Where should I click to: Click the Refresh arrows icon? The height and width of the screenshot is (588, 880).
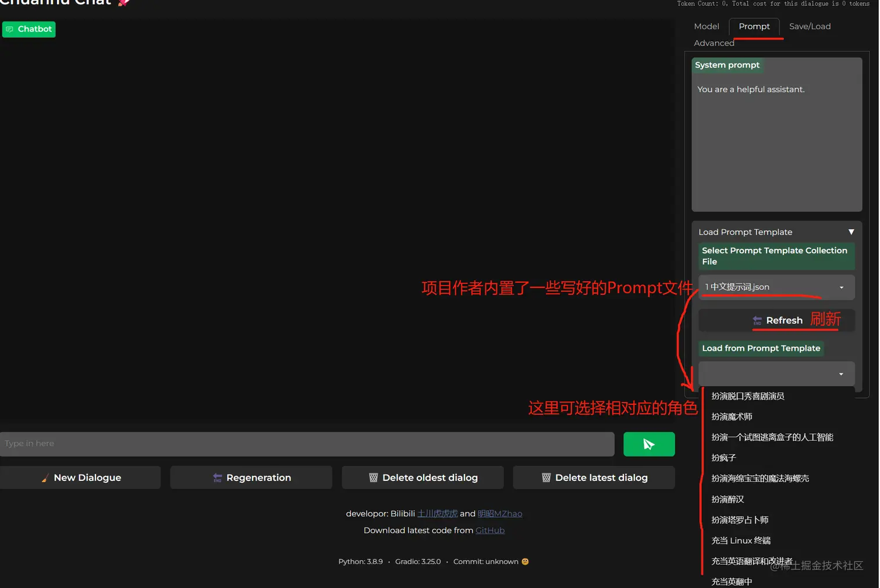tap(757, 320)
